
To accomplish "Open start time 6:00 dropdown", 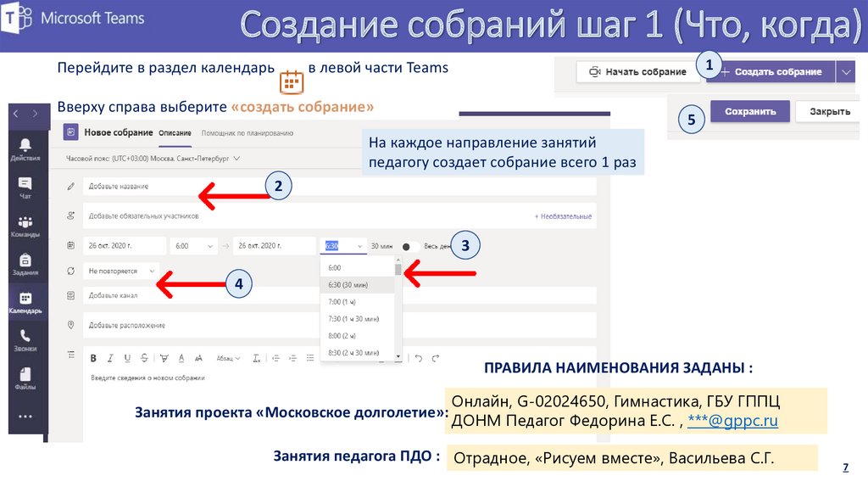I will [193, 246].
